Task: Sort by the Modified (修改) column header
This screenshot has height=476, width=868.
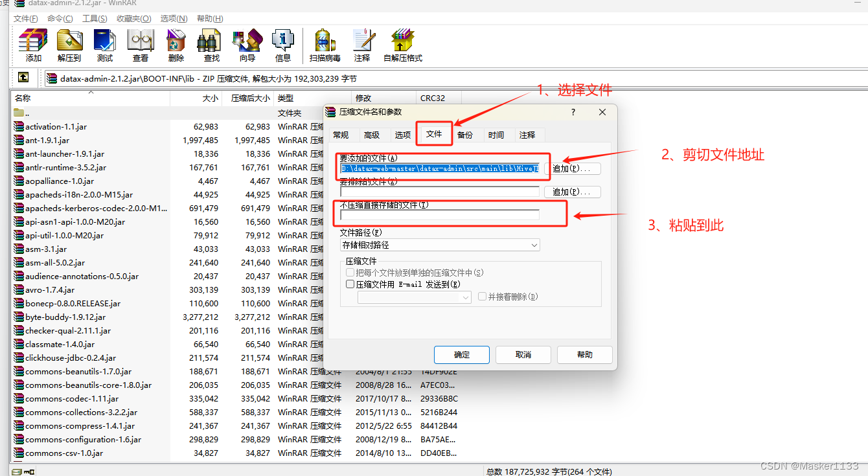Action: (383, 98)
